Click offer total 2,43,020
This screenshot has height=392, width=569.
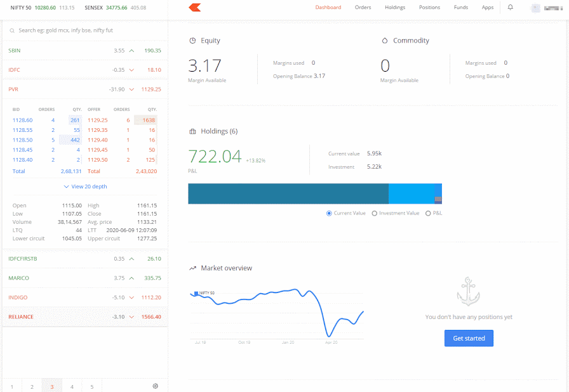point(146,171)
